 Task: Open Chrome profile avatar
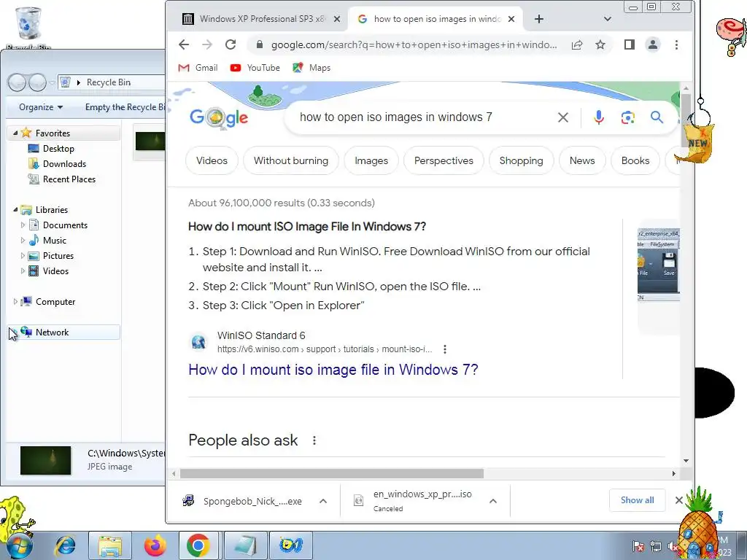(x=653, y=44)
